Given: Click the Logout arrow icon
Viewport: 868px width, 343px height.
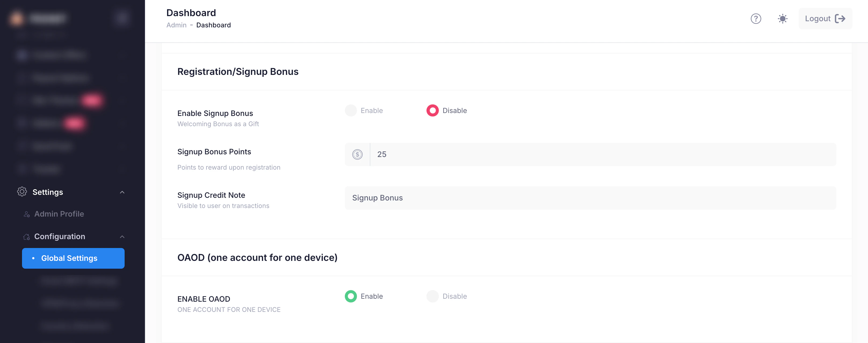Looking at the screenshot, I should click(840, 19).
